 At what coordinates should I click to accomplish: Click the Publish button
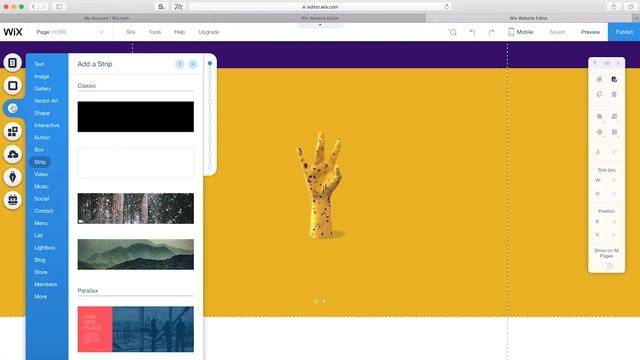coord(624,32)
